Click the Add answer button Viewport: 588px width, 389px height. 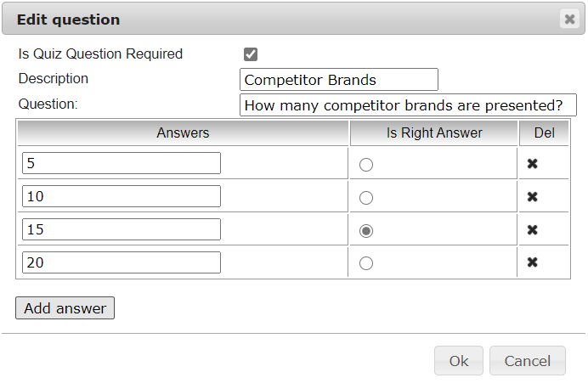pos(65,308)
